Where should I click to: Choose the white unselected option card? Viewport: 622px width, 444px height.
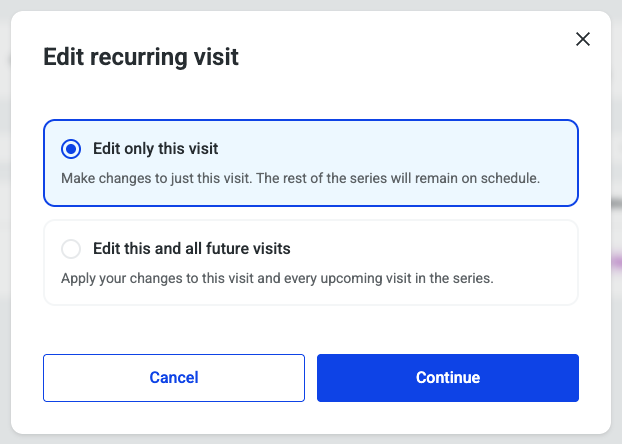[x=311, y=263]
